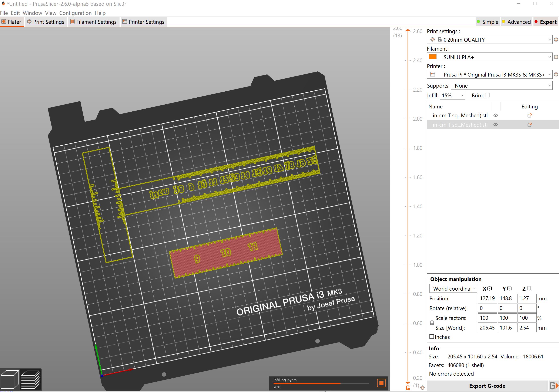
Task: Click the Position X input field
Action: click(487, 298)
